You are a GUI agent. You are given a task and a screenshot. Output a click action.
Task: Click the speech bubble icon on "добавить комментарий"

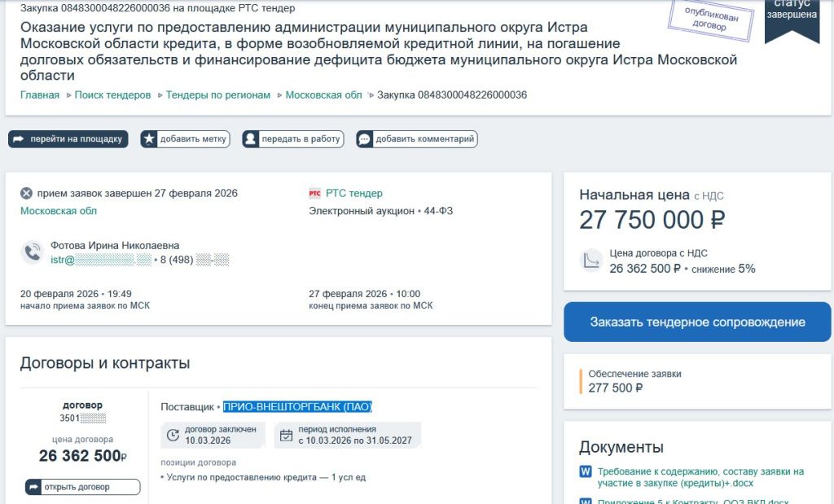[x=365, y=138]
